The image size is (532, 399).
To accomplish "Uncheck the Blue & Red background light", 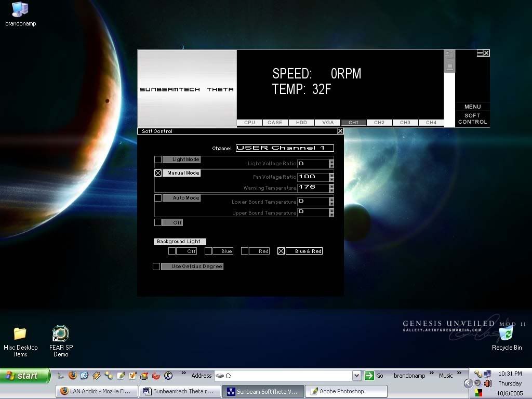I will (x=281, y=251).
